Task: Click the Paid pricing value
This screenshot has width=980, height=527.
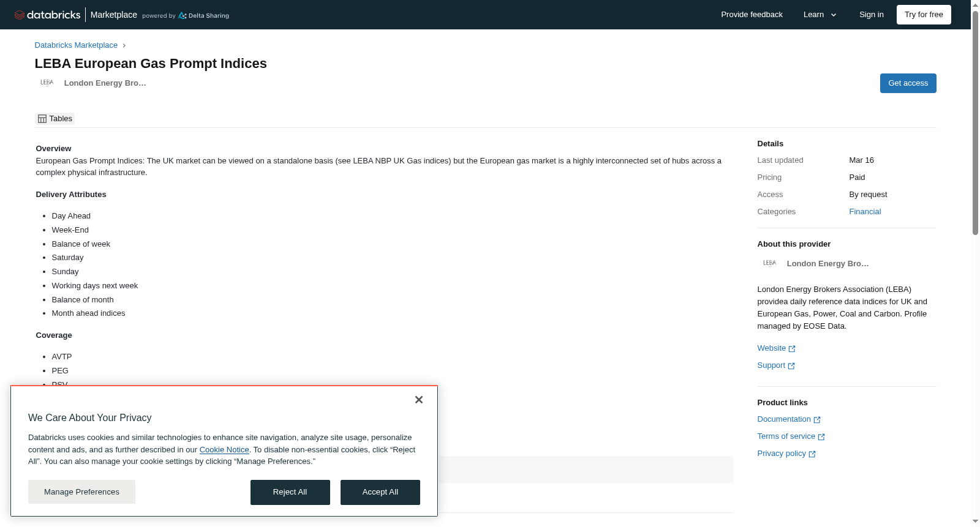Action: [857, 178]
